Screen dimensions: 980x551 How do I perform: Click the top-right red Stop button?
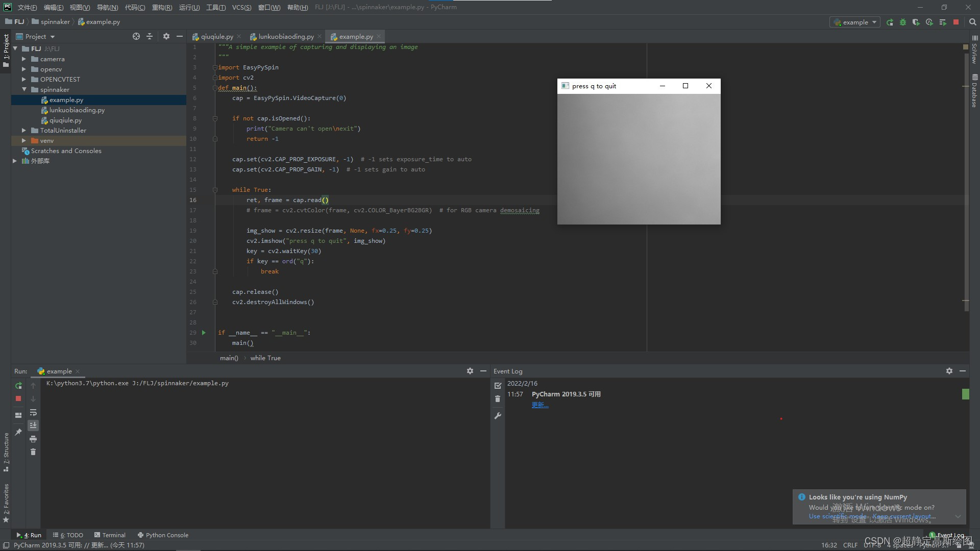956,22
